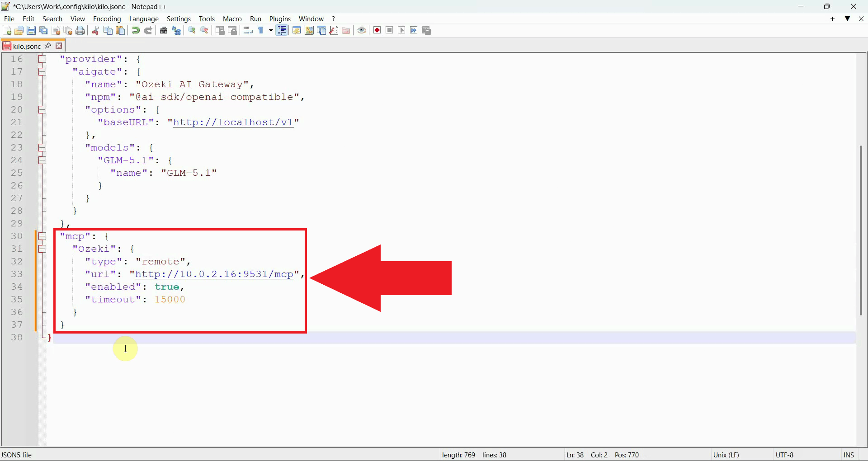Collapse the "models" block on line 23
The width and height of the screenshot is (868, 461).
(42, 147)
